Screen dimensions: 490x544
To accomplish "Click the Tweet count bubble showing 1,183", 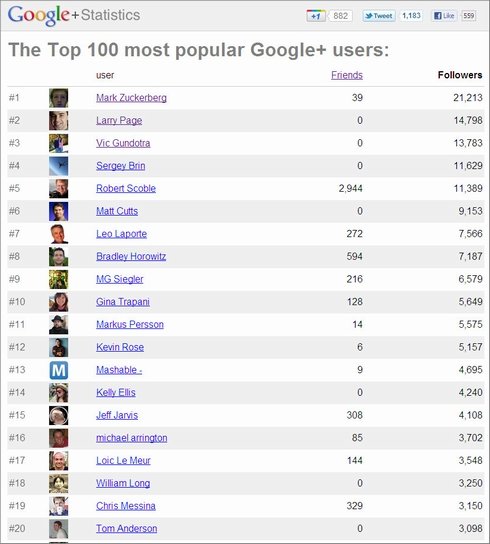I will [411, 16].
